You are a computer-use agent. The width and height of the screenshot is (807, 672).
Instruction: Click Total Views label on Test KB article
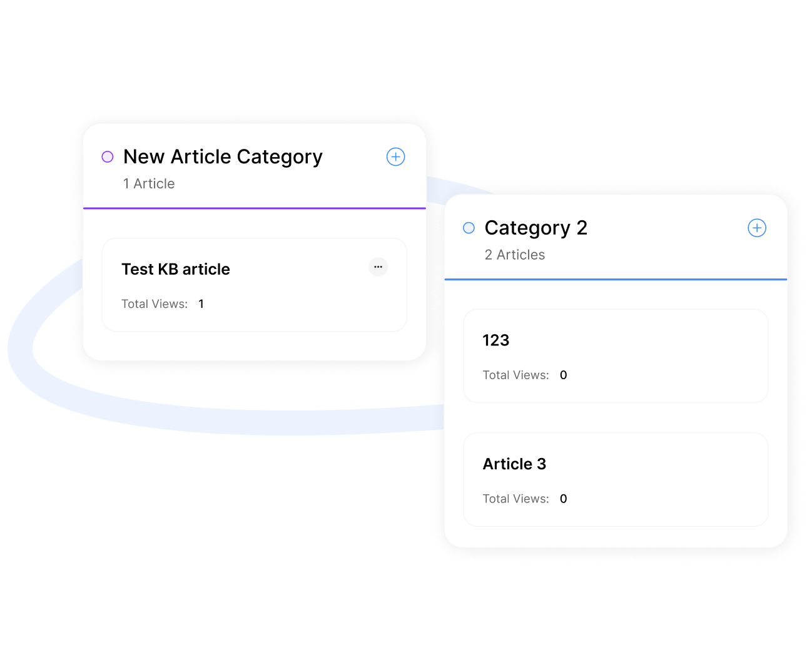pos(155,304)
